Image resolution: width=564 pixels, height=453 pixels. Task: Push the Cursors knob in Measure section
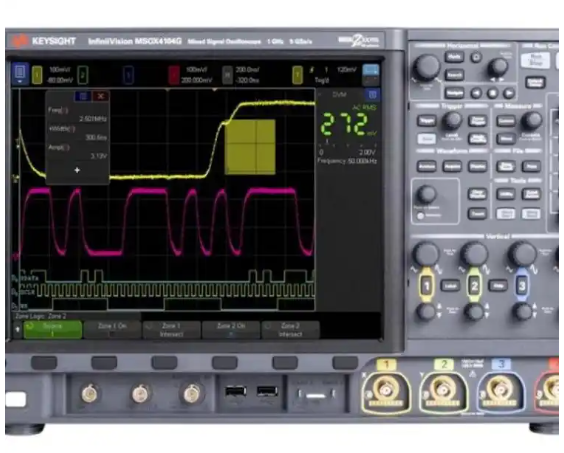tap(531, 121)
